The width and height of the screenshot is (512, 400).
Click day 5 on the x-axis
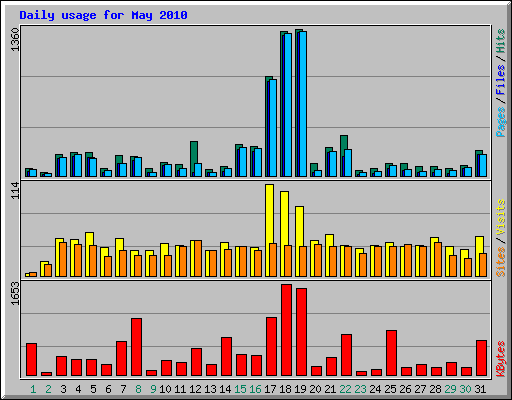click(93, 389)
